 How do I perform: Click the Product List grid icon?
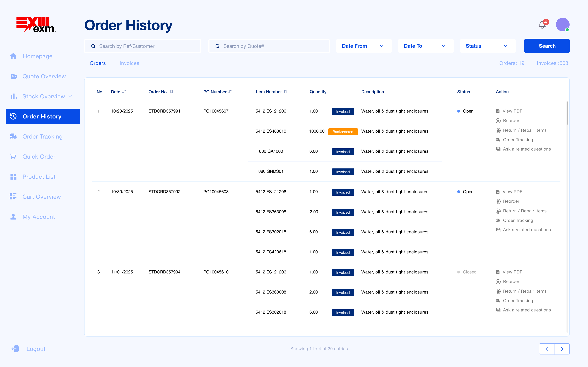[13, 177]
